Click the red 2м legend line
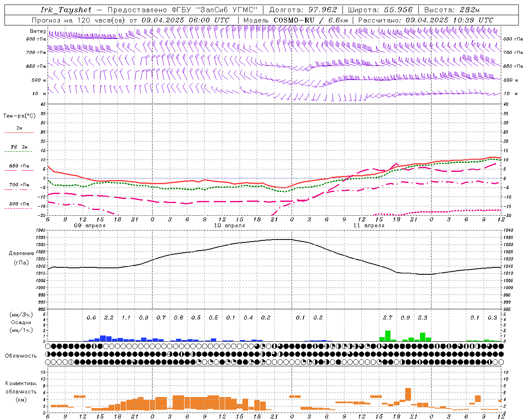 coord(19,133)
